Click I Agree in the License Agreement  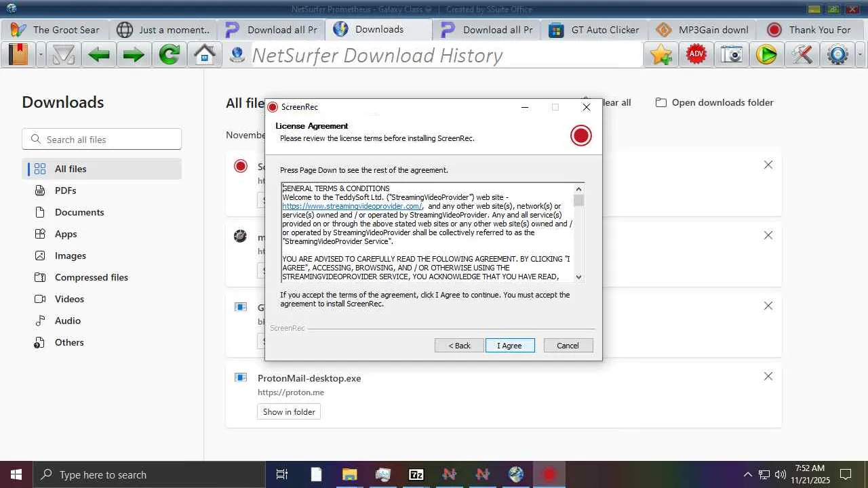(x=510, y=346)
